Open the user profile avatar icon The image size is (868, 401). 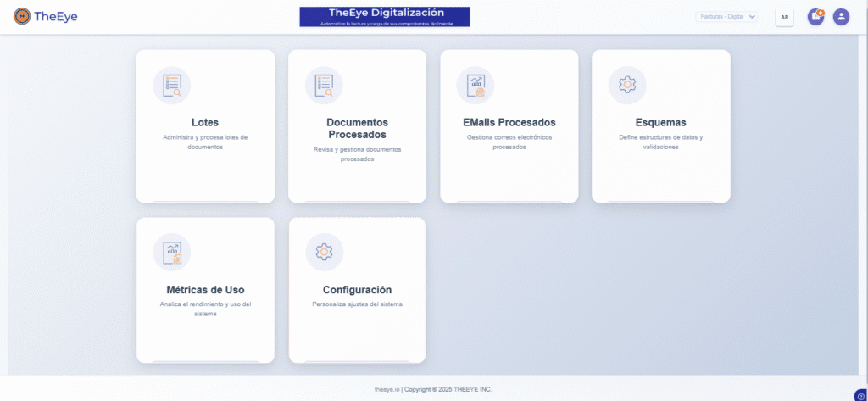[841, 17]
